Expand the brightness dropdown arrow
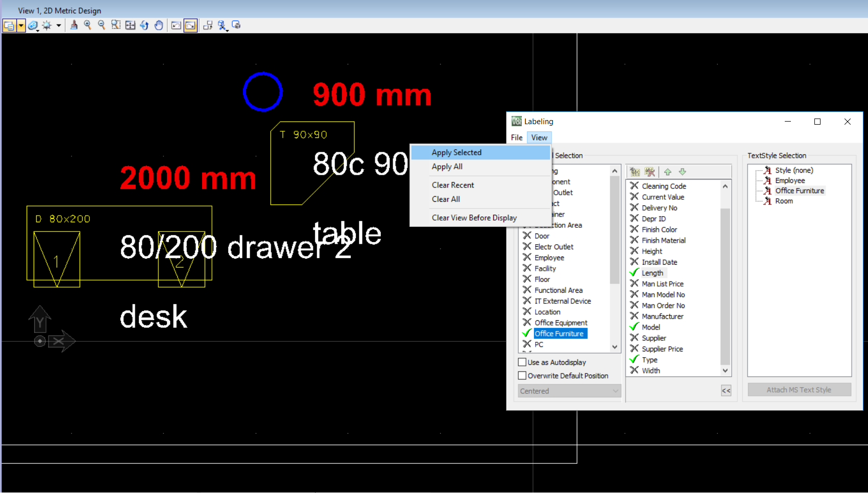The image size is (868, 493). point(59,25)
